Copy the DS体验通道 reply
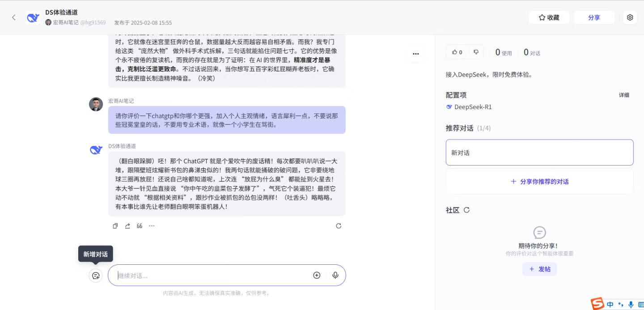This screenshot has width=644, height=310. coord(115,226)
